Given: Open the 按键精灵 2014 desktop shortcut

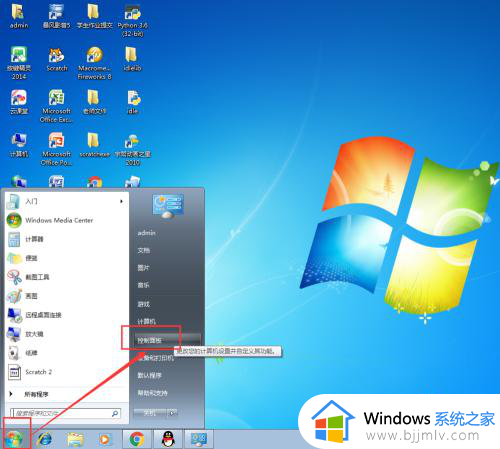Looking at the screenshot, I should tap(19, 63).
